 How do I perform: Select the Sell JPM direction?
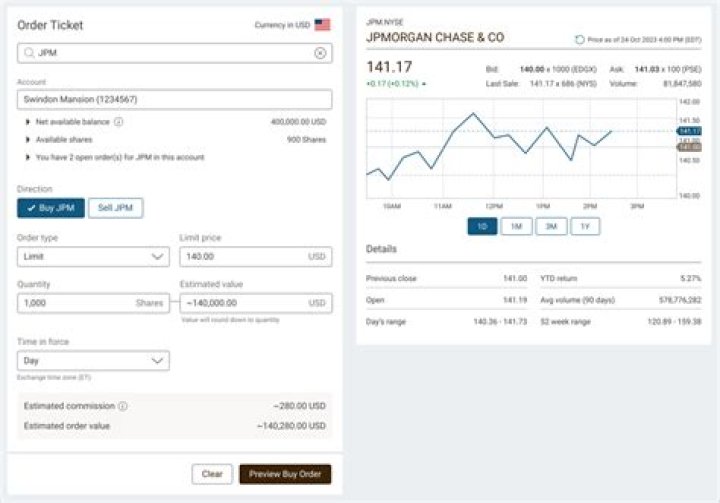116,208
